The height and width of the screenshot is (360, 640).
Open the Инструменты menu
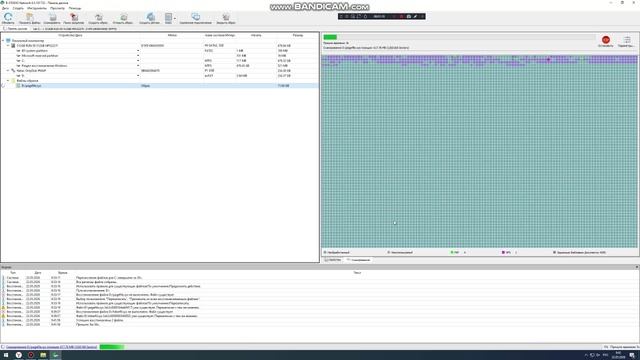click(37, 8)
